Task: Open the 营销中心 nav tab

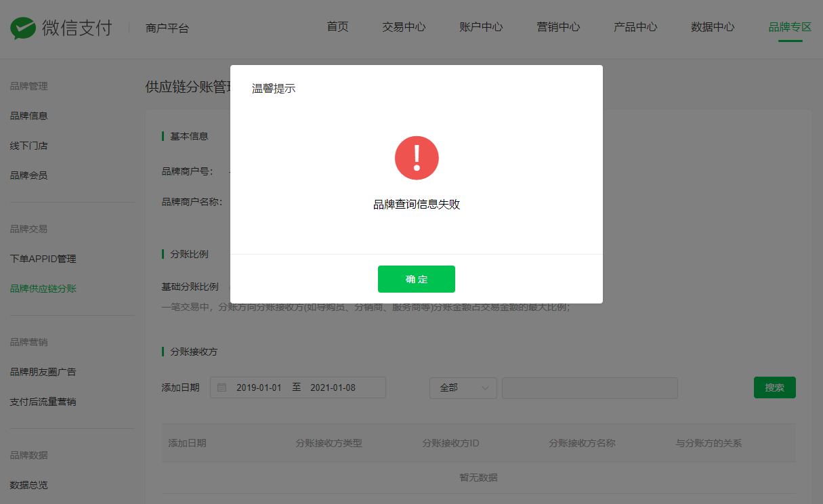Action: click(558, 27)
